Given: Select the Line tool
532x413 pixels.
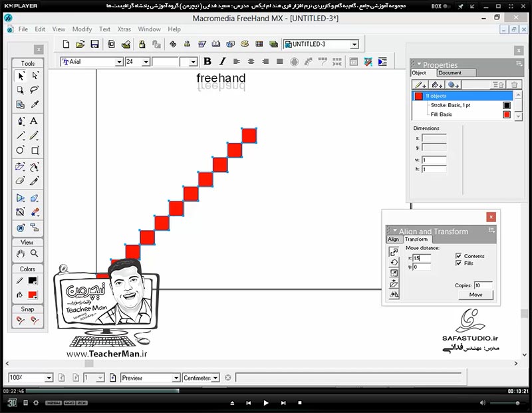Looking at the screenshot, I should click(x=21, y=136).
